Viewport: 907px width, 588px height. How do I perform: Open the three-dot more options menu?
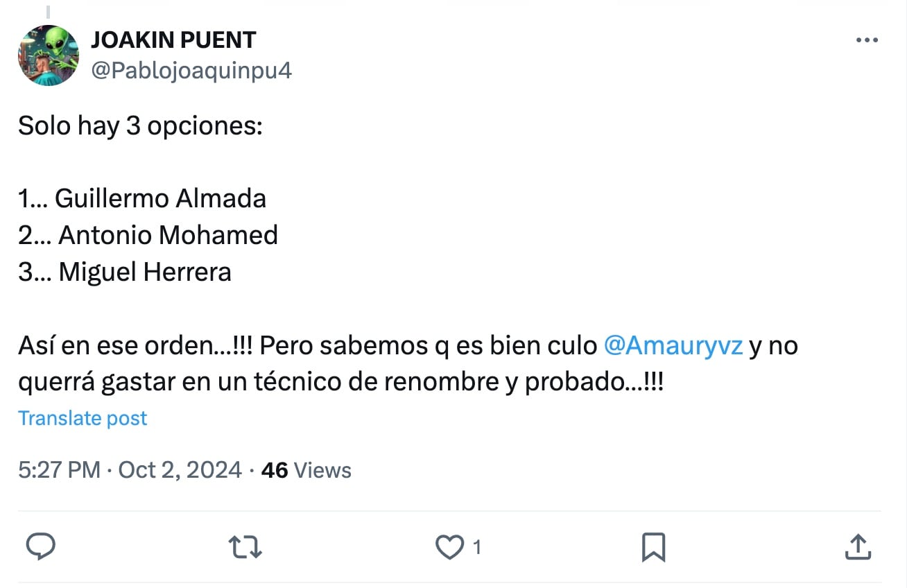pyautogui.click(x=867, y=41)
